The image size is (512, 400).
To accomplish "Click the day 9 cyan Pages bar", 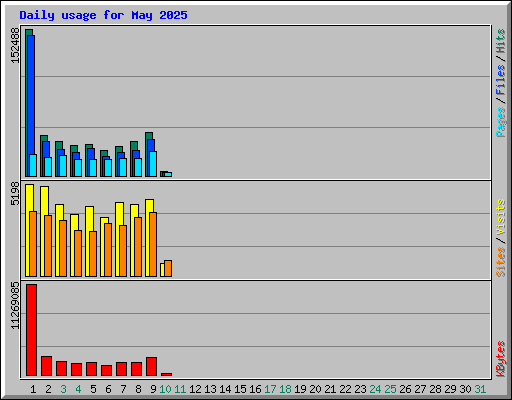I will [x=153, y=164].
